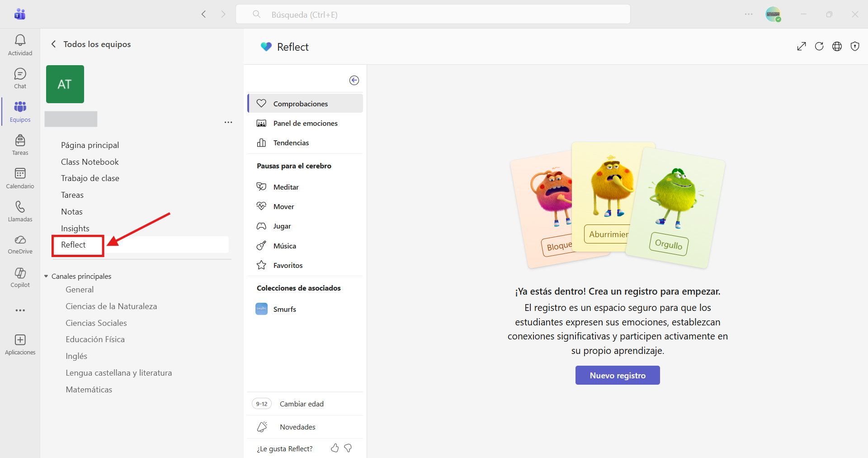868x458 pixels.
Task: Open settings ellipsis near profile picture
Action: click(749, 14)
